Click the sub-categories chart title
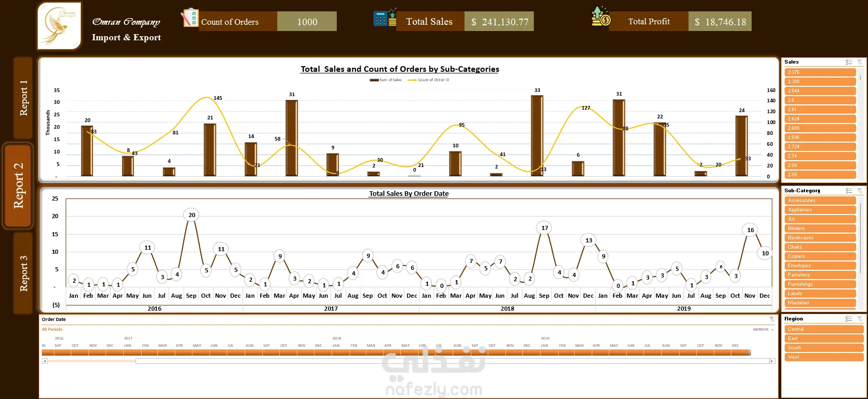868x399 pixels. pyautogui.click(x=400, y=69)
